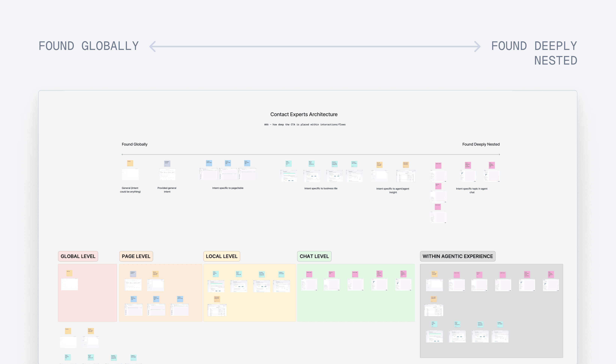Screen dimensions: 616x364
Task: Click caption Intent specific topic in agent chat
Action: (472, 190)
